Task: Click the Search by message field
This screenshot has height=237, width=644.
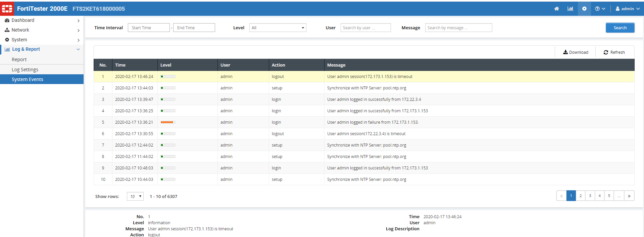Action: click(459, 28)
